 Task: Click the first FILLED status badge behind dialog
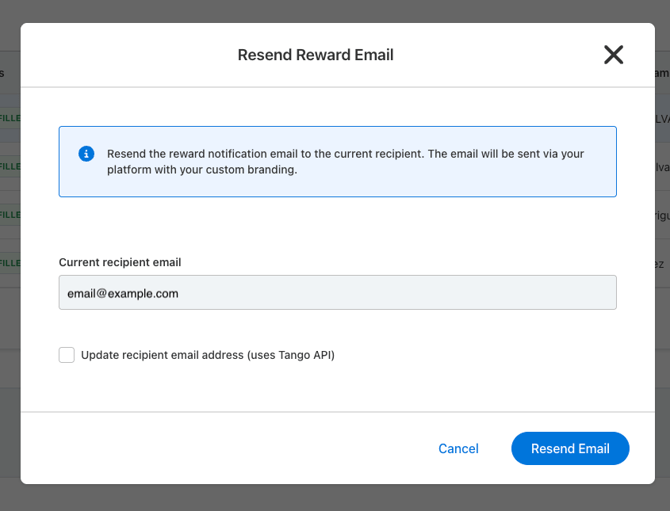10,118
